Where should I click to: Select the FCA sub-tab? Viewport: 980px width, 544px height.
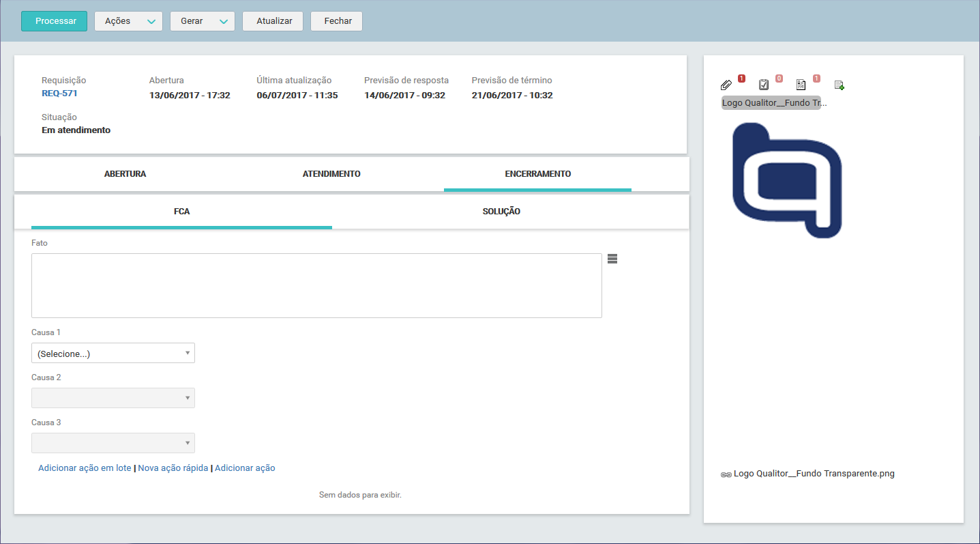181,212
